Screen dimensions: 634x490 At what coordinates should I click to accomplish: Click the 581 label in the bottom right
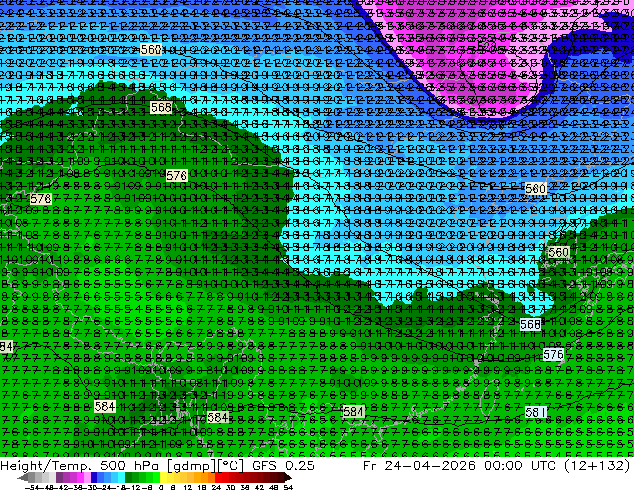click(x=536, y=412)
